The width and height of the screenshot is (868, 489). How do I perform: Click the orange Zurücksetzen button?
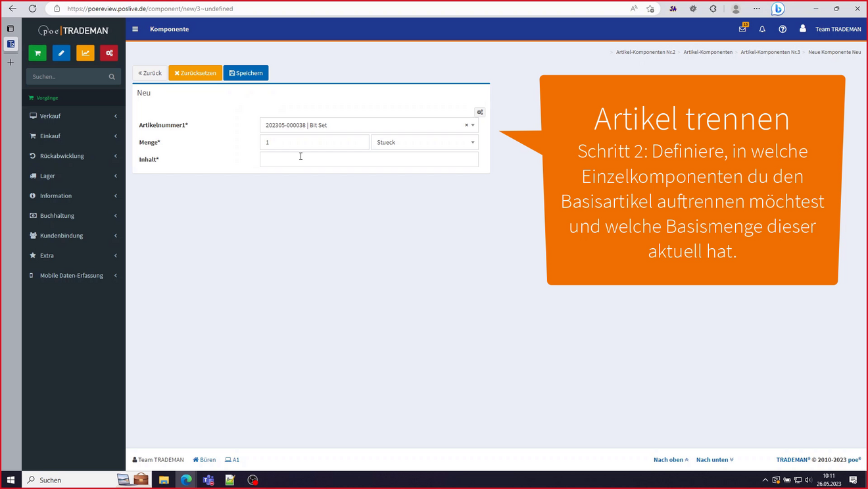click(x=195, y=73)
